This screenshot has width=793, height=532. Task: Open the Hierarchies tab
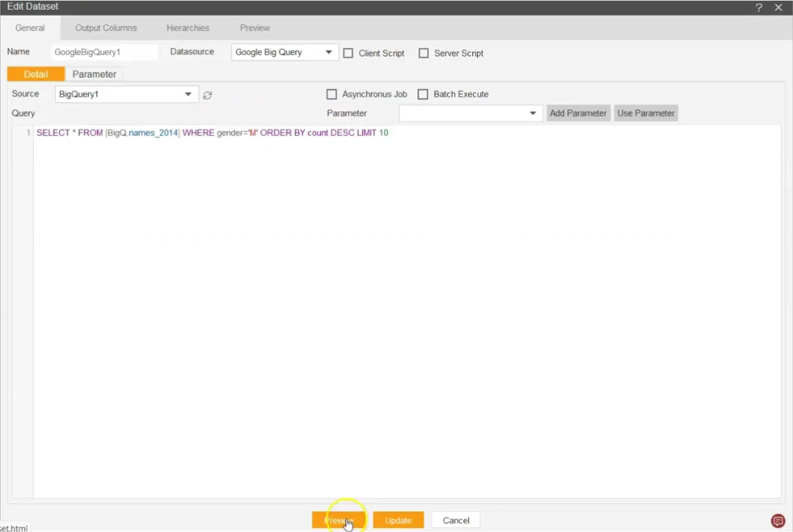point(188,28)
